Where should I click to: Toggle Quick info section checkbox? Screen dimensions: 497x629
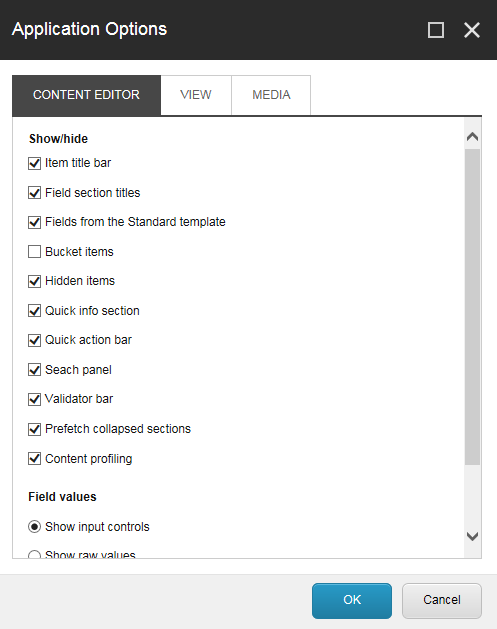point(34,311)
